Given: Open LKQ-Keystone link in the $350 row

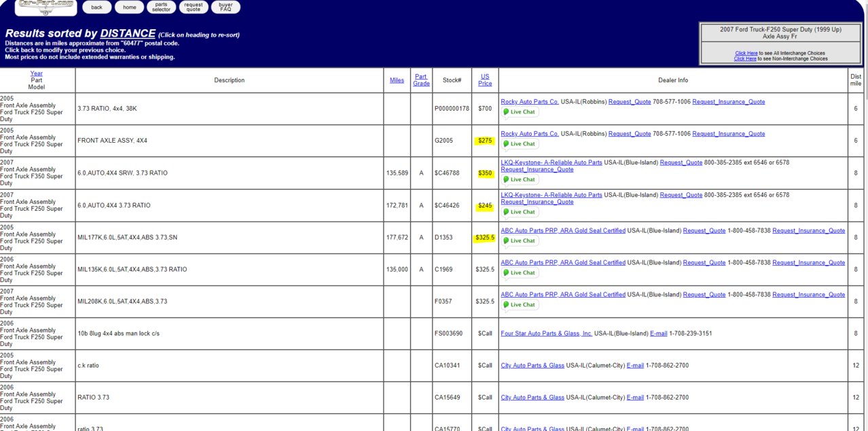Looking at the screenshot, I should pyautogui.click(x=551, y=162).
